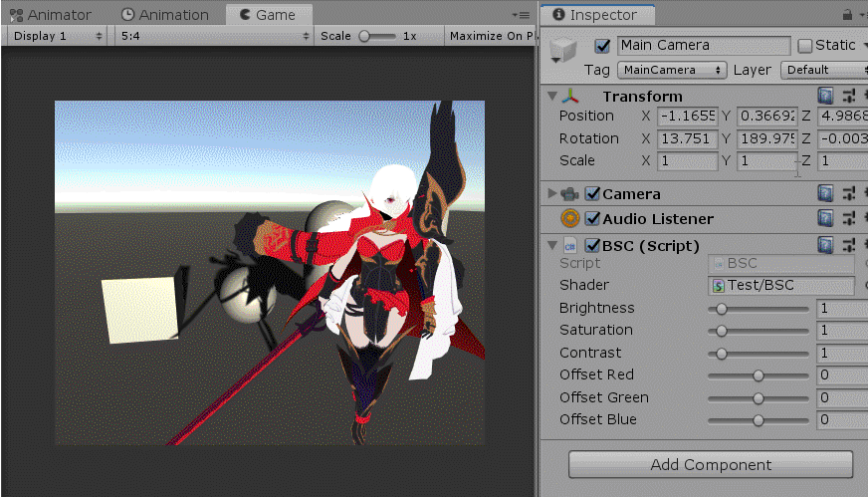This screenshot has height=497, width=868.
Task: Open the Camera preset settings icon
Action: (x=849, y=193)
